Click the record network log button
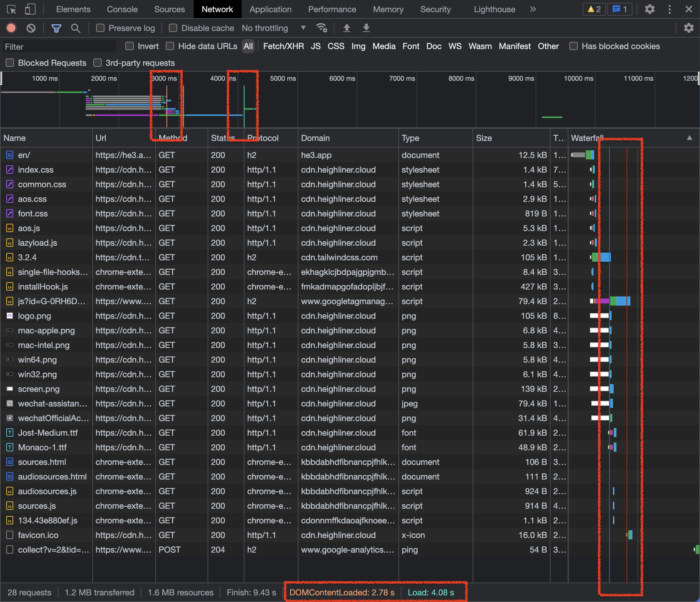Screen dimensions: 700x602 pos(11,28)
